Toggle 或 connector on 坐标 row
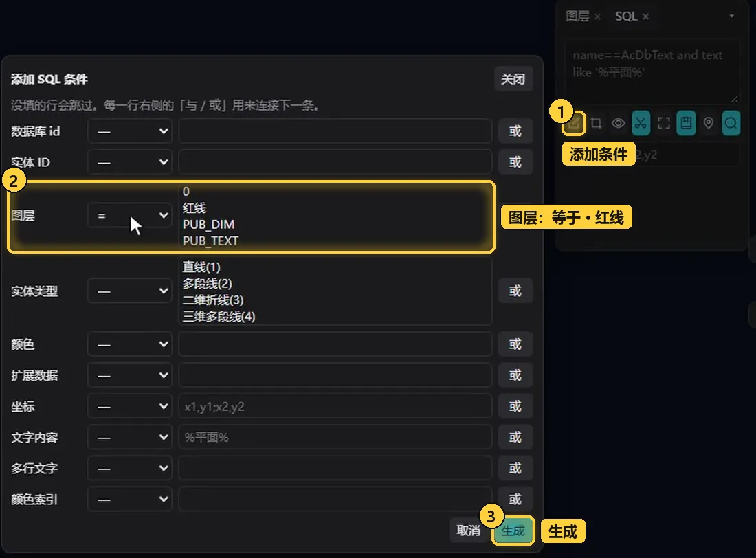Image resolution: width=756 pixels, height=558 pixels. (x=515, y=406)
